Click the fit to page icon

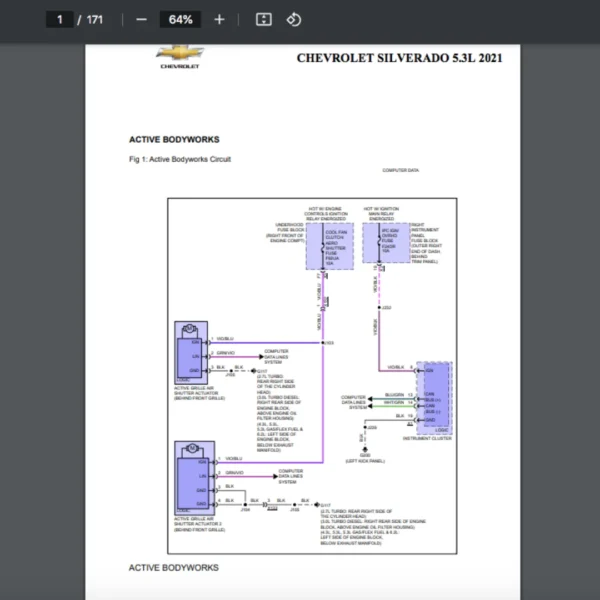[263, 19]
